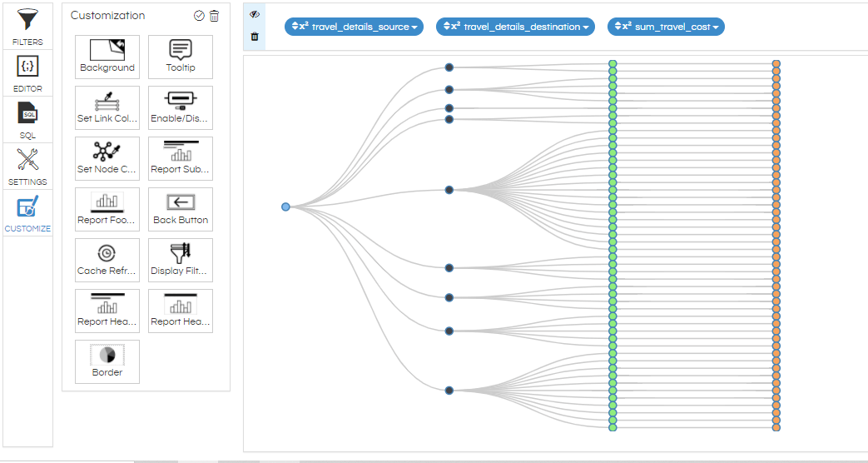Click the Customization panel title

click(108, 16)
